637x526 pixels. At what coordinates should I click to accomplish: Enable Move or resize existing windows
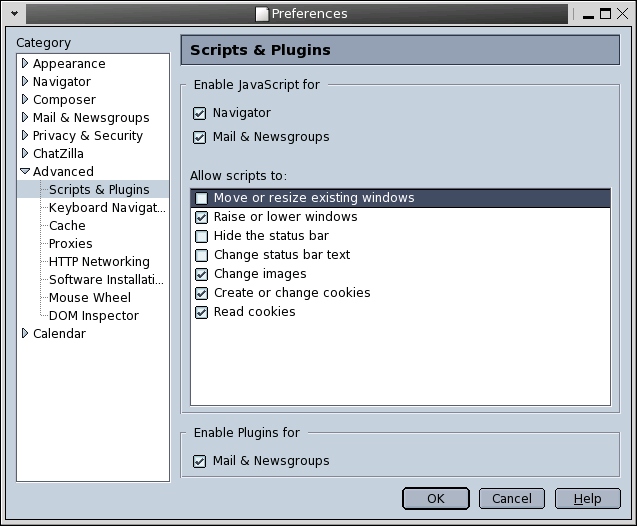click(202, 199)
